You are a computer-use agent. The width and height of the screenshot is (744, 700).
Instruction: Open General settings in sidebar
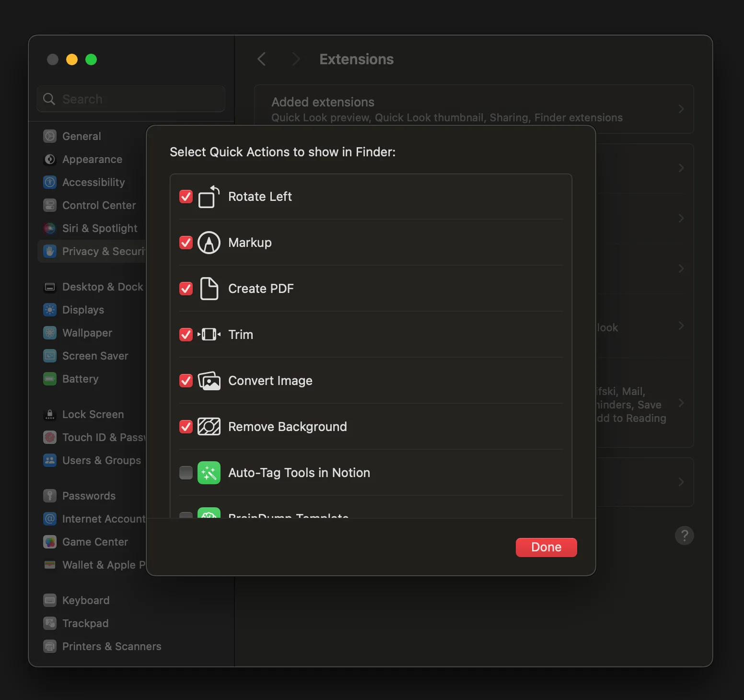coord(81,136)
